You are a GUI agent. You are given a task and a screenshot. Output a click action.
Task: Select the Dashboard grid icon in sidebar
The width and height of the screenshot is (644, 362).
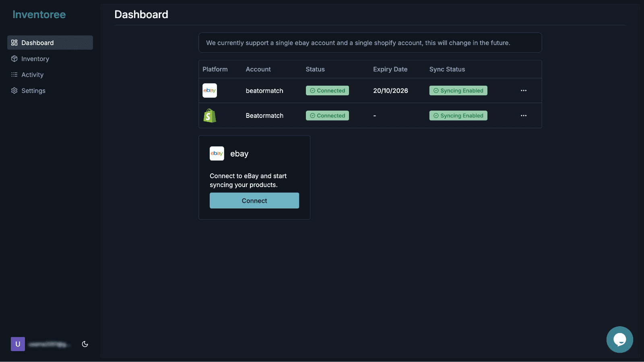[14, 42]
